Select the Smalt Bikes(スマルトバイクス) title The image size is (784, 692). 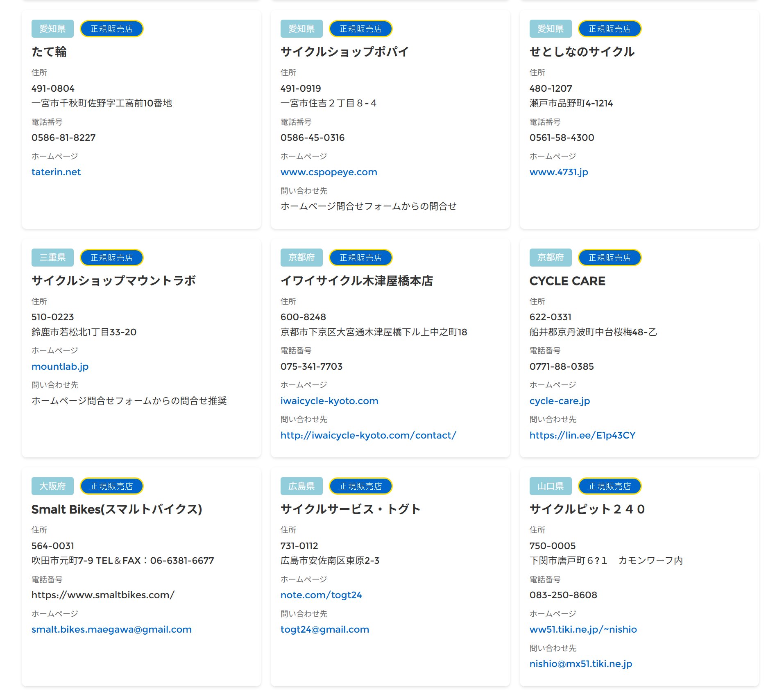click(x=117, y=509)
